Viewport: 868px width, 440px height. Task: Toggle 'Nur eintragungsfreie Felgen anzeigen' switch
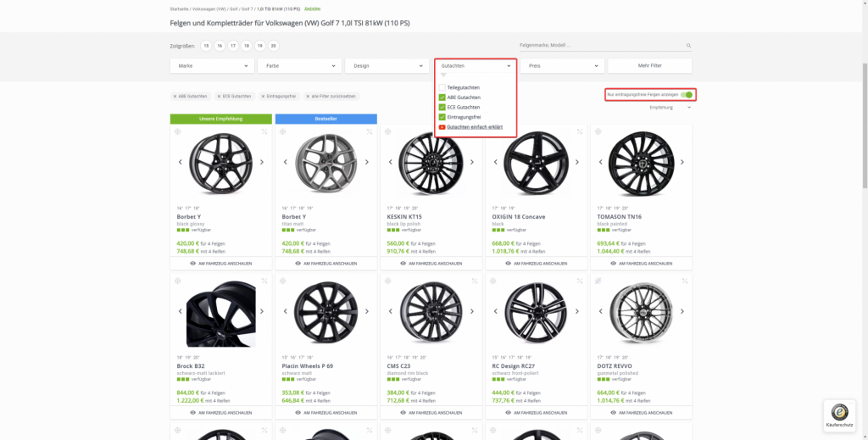pos(687,95)
